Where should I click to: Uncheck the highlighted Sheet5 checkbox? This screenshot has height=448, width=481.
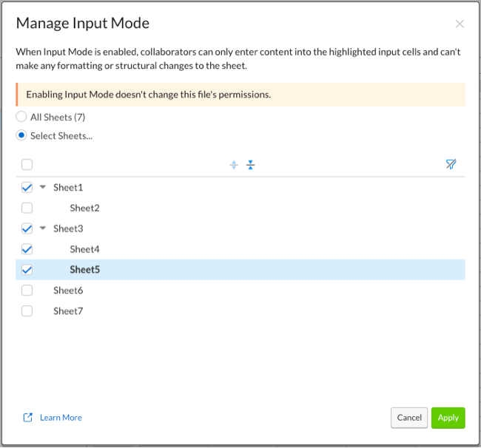(x=27, y=270)
